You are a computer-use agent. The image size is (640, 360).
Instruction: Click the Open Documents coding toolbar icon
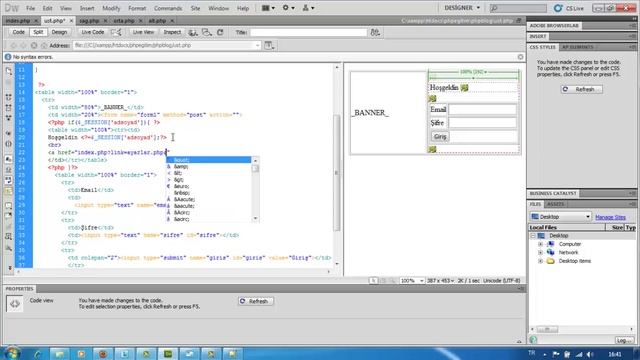click(x=9, y=71)
